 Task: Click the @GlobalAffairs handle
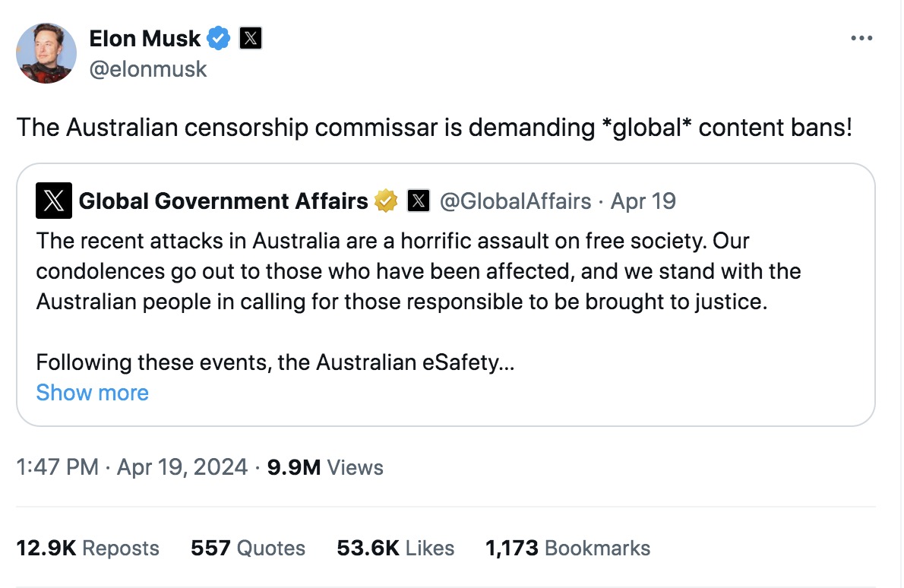click(x=516, y=201)
